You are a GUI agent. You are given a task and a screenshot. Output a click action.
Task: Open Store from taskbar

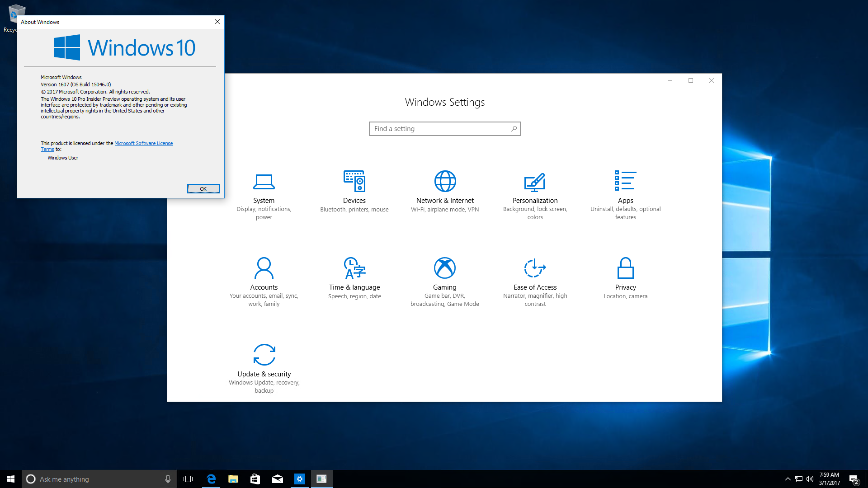click(255, 479)
